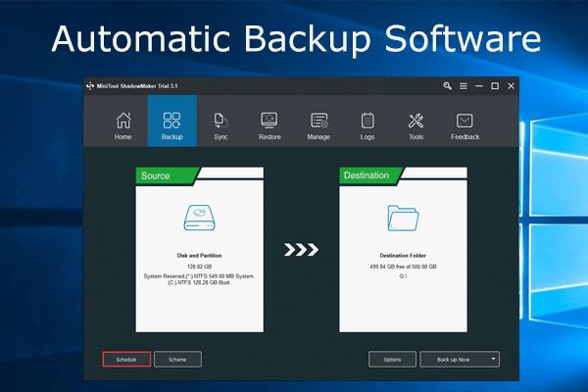Image resolution: width=588 pixels, height=392 pixels.
Task: Open the Tools section icon
Action: click(x=416, y=121)
